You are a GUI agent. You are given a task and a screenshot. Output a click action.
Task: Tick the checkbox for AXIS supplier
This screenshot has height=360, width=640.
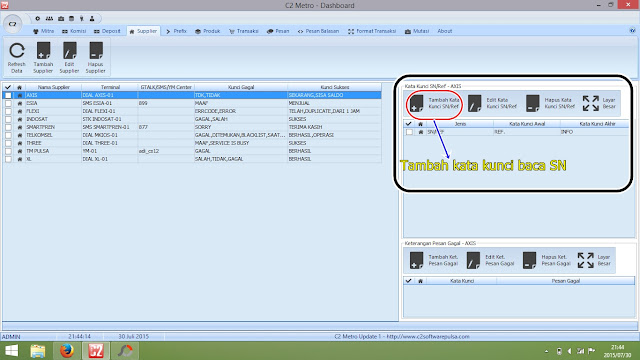[8, 95]
